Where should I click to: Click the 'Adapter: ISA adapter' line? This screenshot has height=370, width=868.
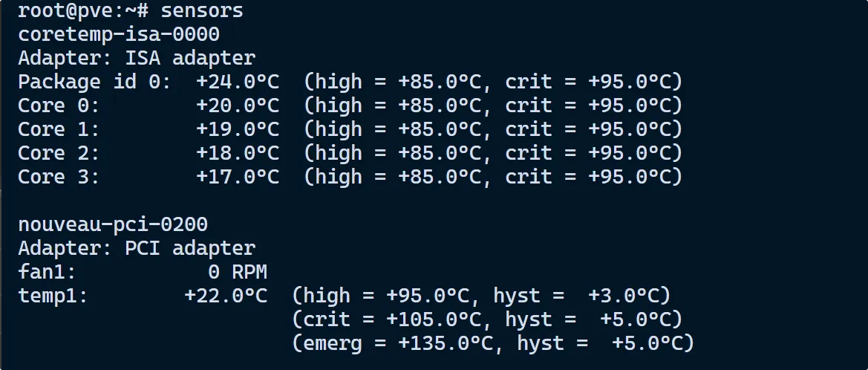click(x=136, y=58)
